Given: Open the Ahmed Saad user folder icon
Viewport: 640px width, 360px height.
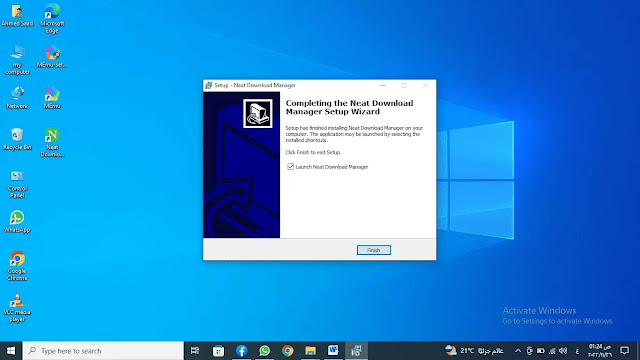Looking at the screenshot, I should (17, 16).
